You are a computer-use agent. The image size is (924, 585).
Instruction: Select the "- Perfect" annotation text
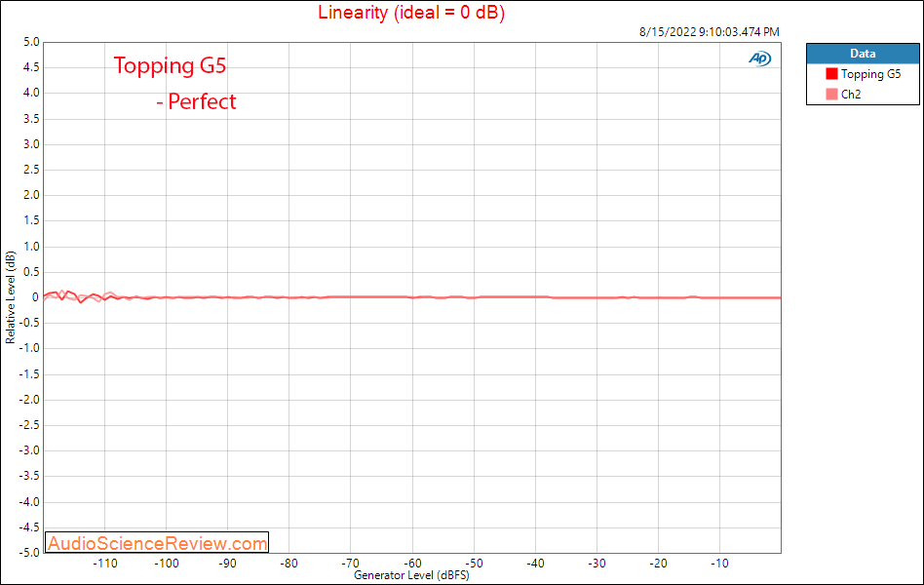click(x=196, y=101)
